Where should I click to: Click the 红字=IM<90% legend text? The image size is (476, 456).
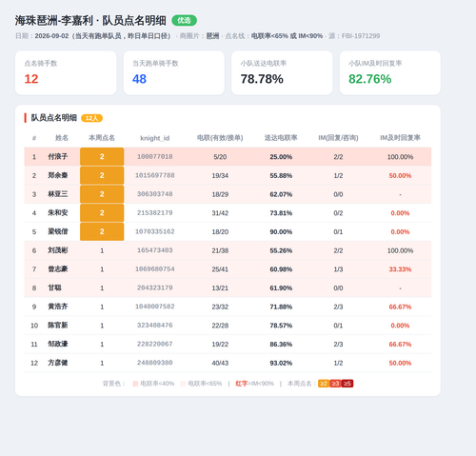[254, 384]
